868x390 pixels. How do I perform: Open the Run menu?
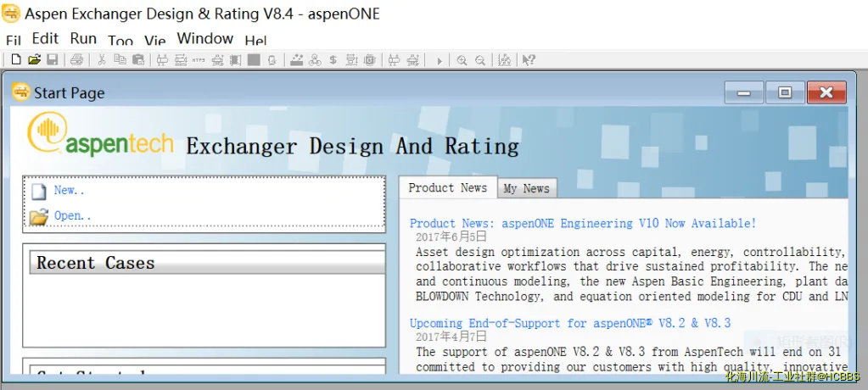point(83,39)
